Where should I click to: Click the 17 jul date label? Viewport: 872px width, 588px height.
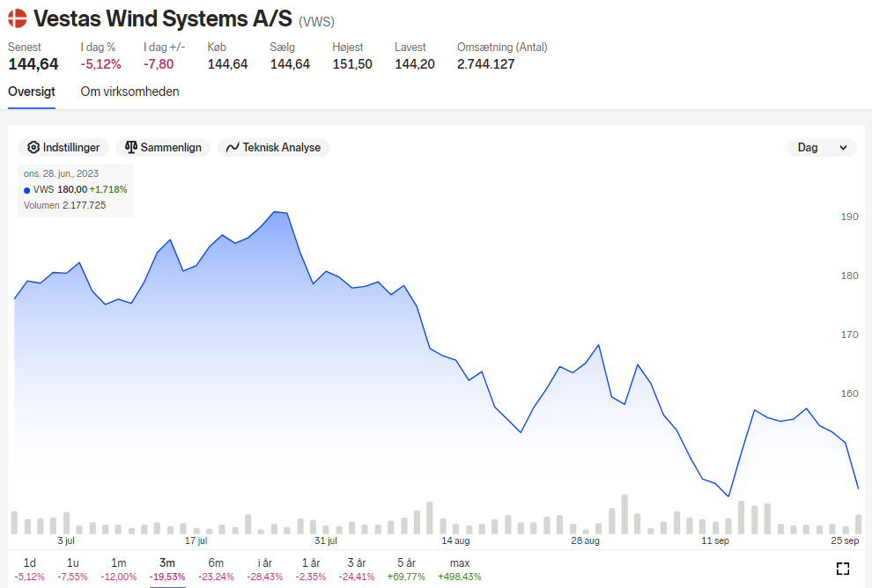[196, 540]
